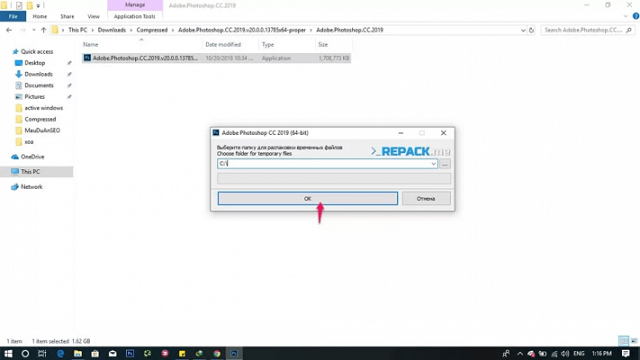Click the x64-proper folder in the breadcrumb
The width and height of the screenshot is (640, 360).
pos(242,30)
